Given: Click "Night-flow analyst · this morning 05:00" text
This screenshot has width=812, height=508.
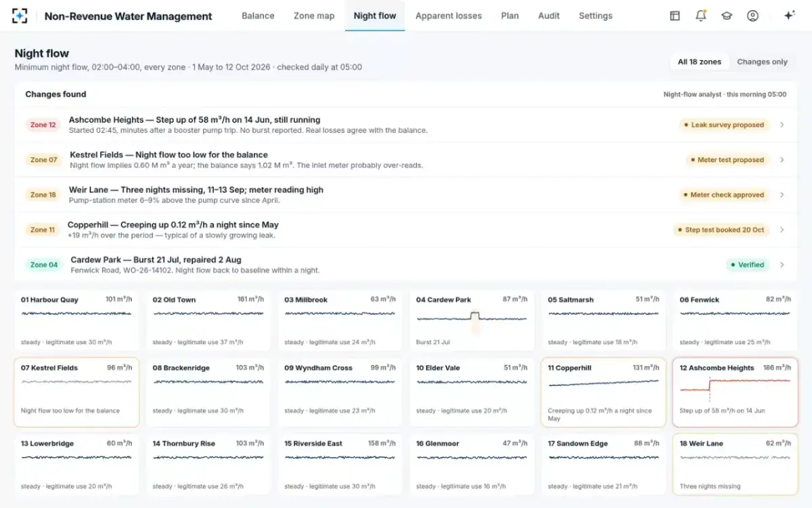Looking at the screenshot, I should 725,95.
